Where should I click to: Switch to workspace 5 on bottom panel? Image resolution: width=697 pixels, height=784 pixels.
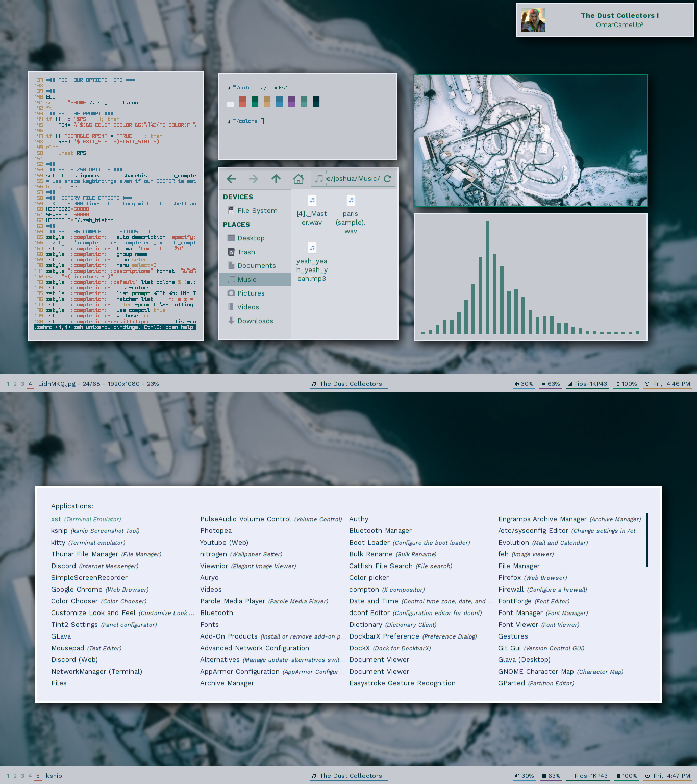click(x=38, y=776)
